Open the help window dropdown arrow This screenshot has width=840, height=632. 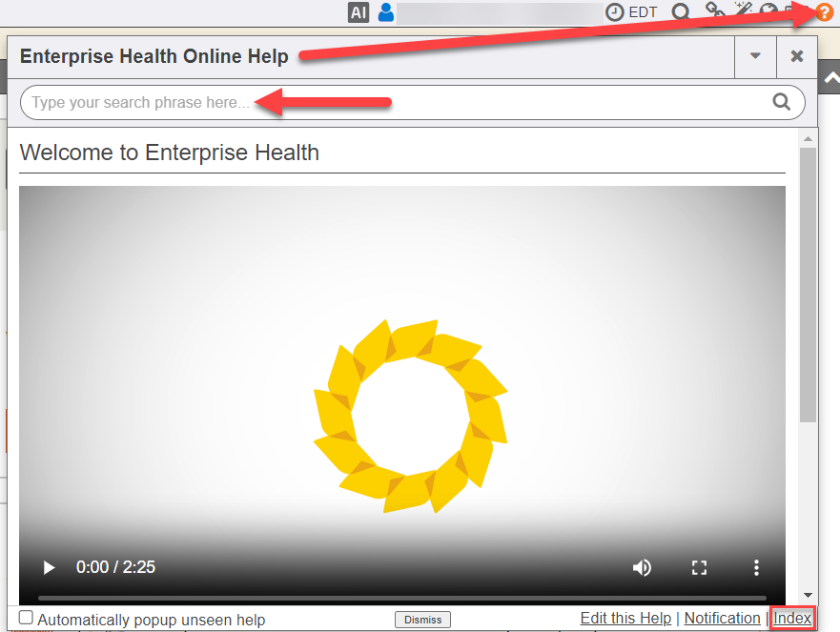coord(755,56)
